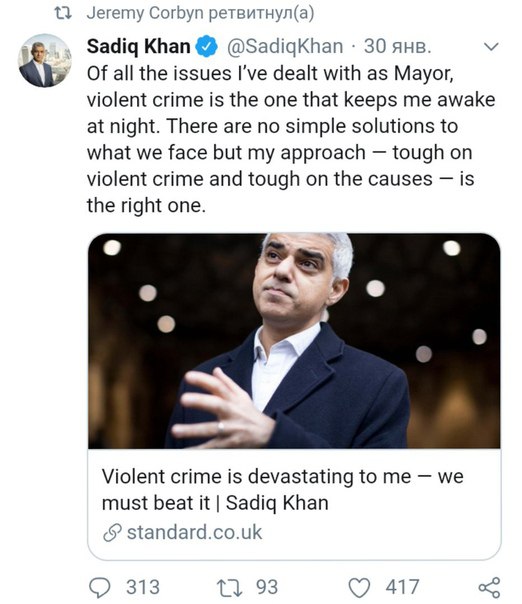This screenshot has height=604, width=522.
Task: Expand the tweet options chevron menu
Action: coord(491,47)
